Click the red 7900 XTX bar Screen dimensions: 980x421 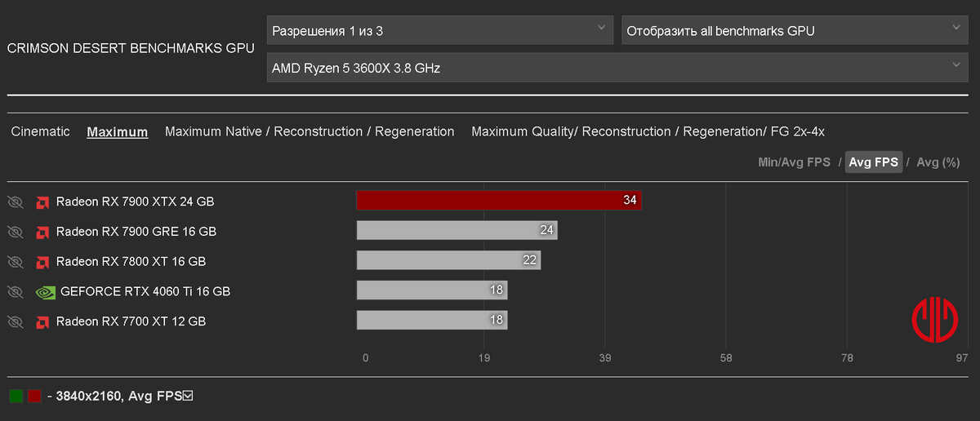pos(499,200)
